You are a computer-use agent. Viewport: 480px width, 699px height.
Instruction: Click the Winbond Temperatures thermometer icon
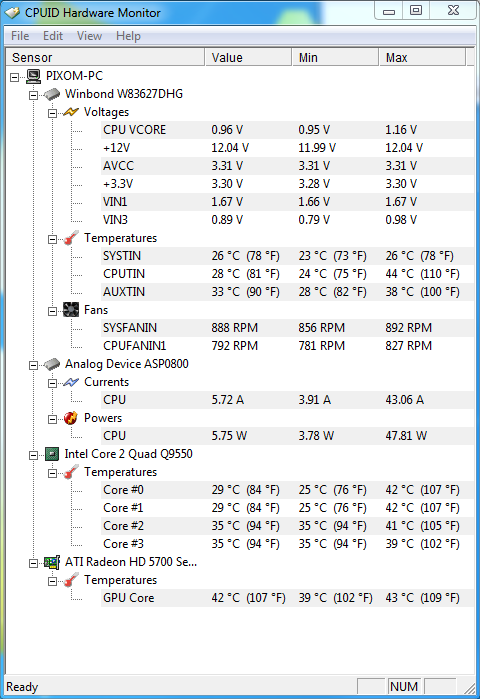point(71,238)
